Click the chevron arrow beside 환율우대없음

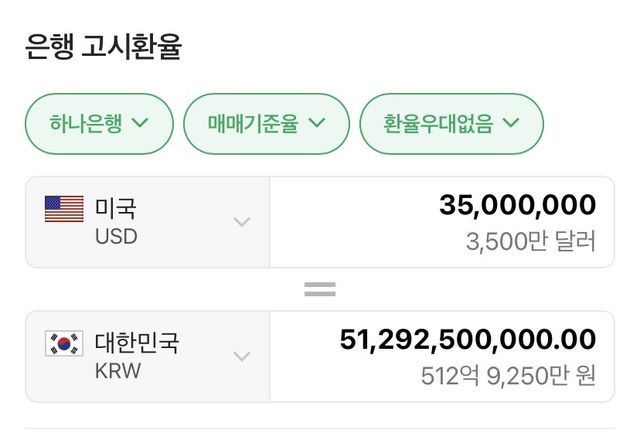click(x=511, y=124)
